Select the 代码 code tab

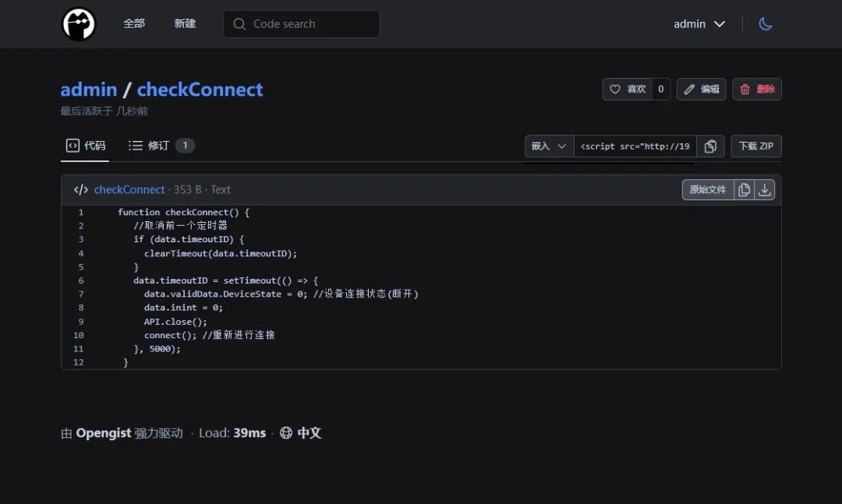pos(86,146)
